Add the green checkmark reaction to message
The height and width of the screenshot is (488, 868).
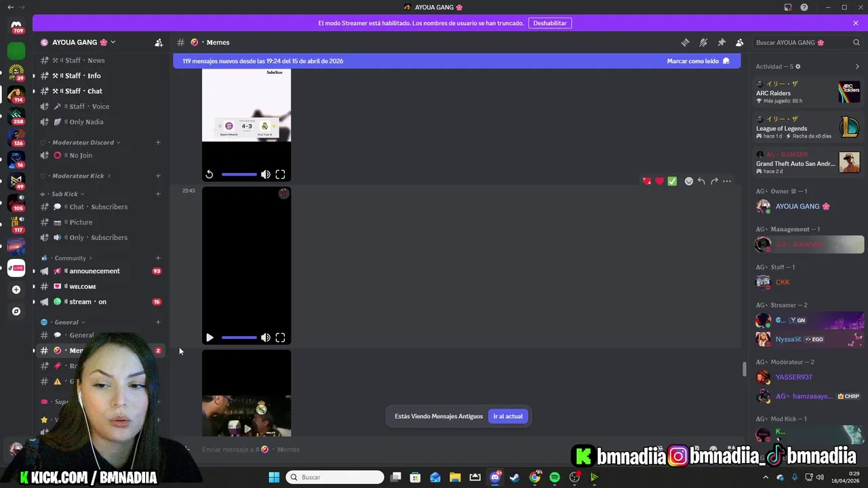point(672,181)
